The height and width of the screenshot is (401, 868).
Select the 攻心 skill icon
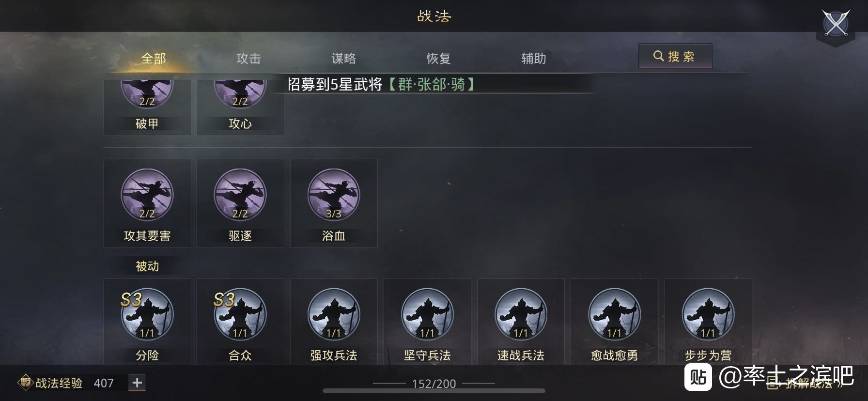[x=240, y=107]
